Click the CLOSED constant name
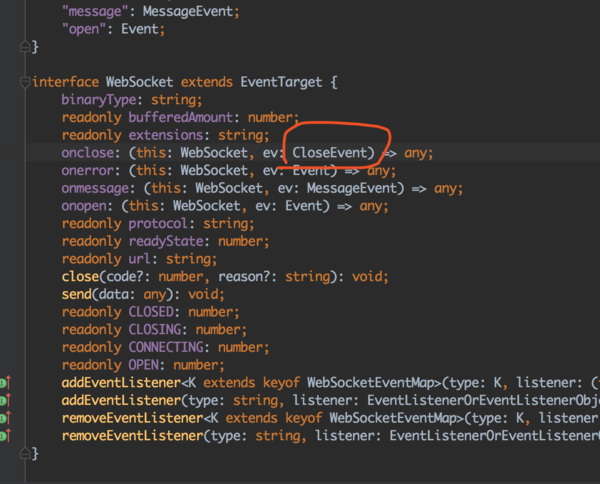The width and height of the screenshot is (600, 484). [x=151, y=312]
